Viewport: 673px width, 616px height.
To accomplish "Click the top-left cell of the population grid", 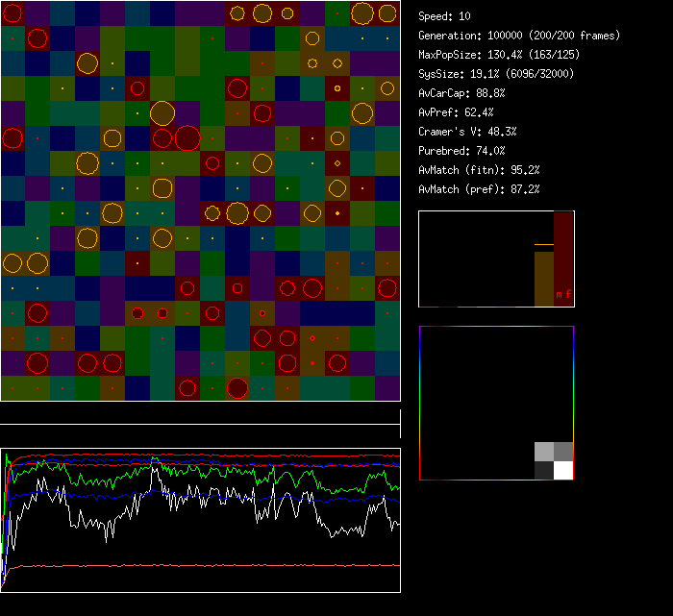I will click(x=12, y=12).
